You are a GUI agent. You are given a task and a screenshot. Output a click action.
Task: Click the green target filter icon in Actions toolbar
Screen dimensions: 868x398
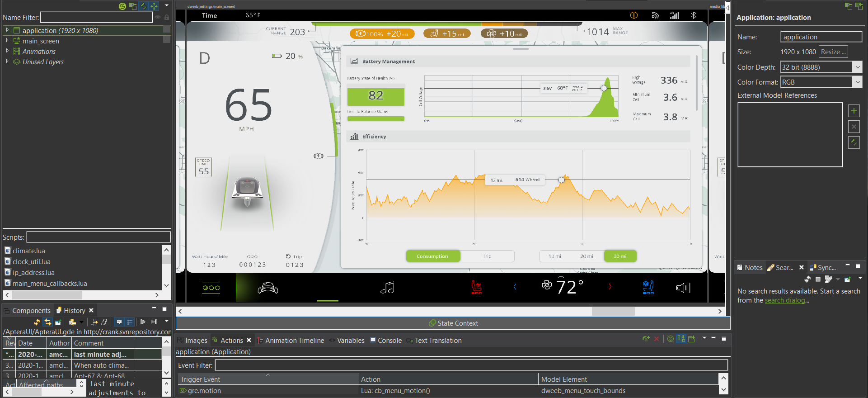pyautogui.click(x=671, y=338)
